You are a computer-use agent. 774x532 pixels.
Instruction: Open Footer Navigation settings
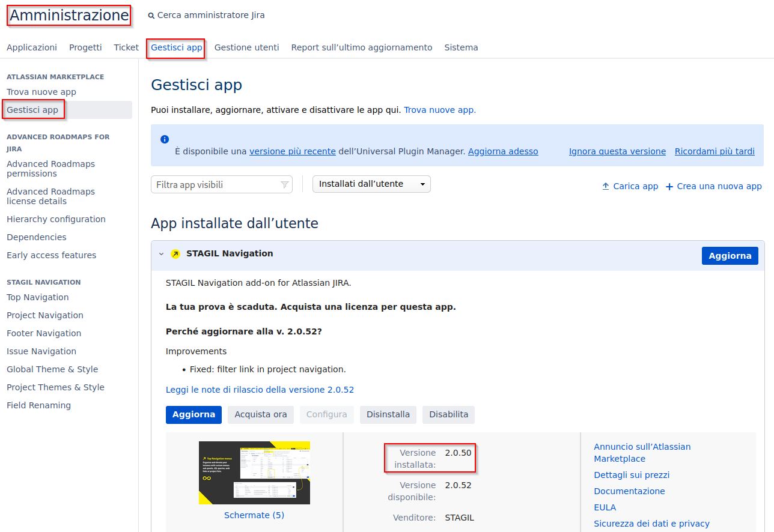(44, 333)
